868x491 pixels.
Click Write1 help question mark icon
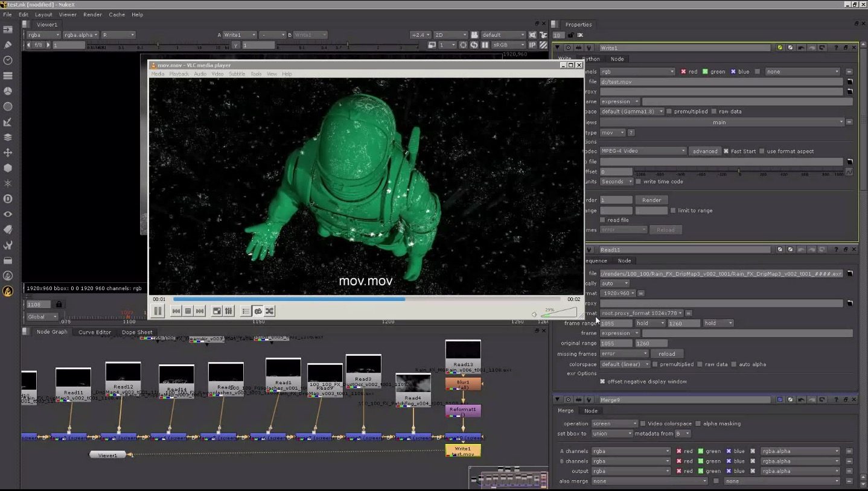click(836, 47)
